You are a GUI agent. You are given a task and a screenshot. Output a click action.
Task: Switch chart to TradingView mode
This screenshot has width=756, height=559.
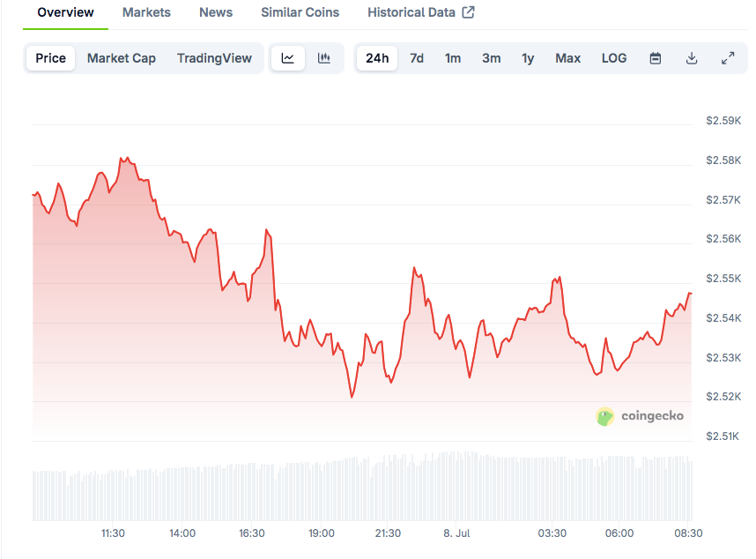tap(214, 58)
